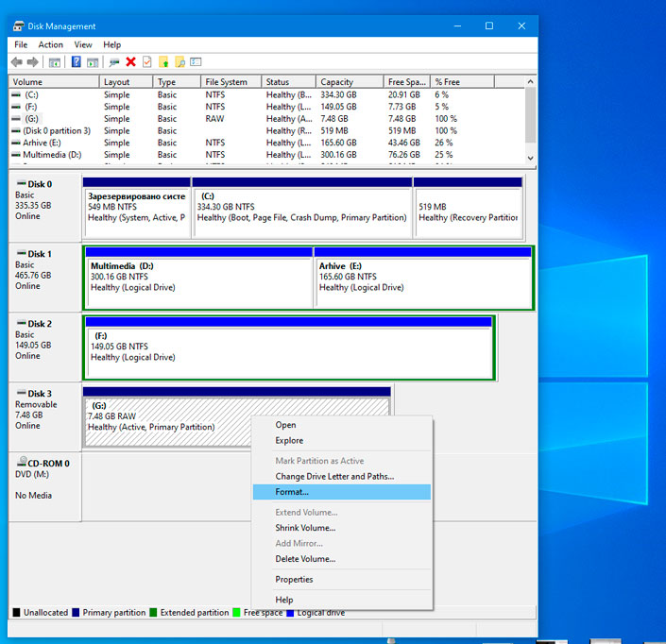
Task: Click the drive icon beside Multimedia (D:) row
Action: (16, 155)
